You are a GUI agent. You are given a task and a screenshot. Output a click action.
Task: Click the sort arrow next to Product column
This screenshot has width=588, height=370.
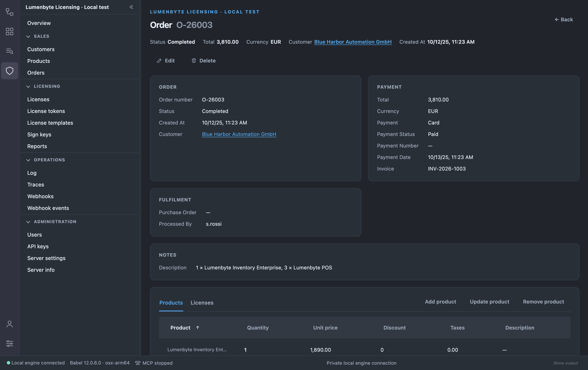click(197, 328)
